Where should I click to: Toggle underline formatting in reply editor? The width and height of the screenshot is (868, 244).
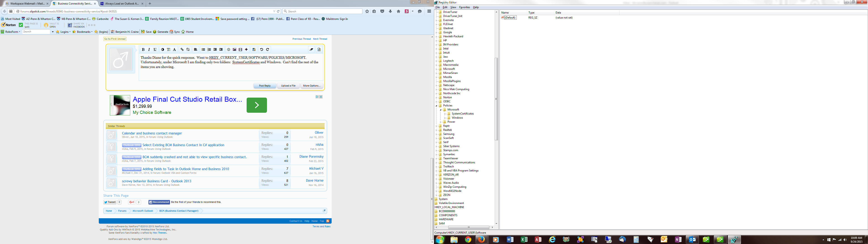click(x=155, y=49)
